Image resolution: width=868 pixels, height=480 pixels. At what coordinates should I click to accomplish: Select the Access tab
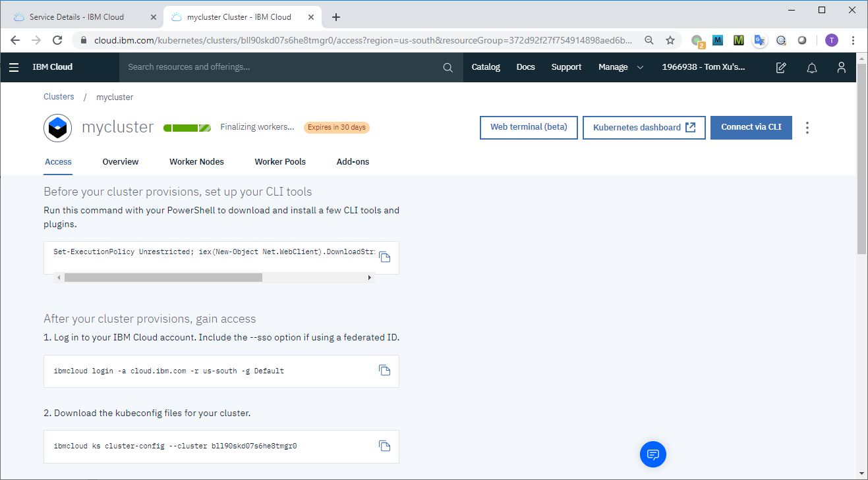(58, 162)
